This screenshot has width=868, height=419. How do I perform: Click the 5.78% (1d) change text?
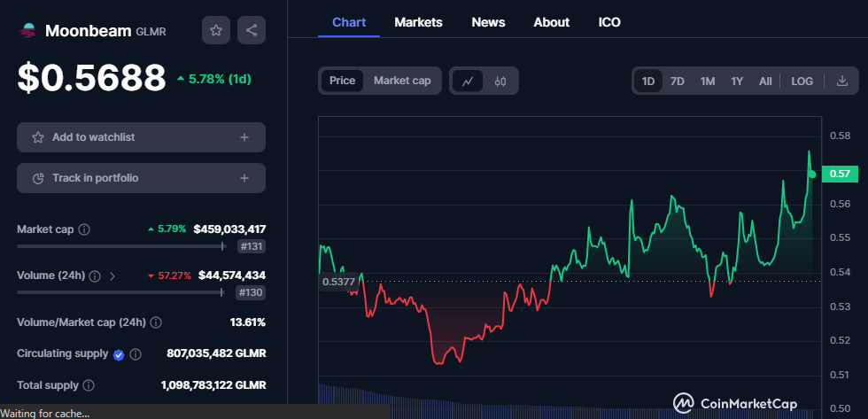(213, 79)
